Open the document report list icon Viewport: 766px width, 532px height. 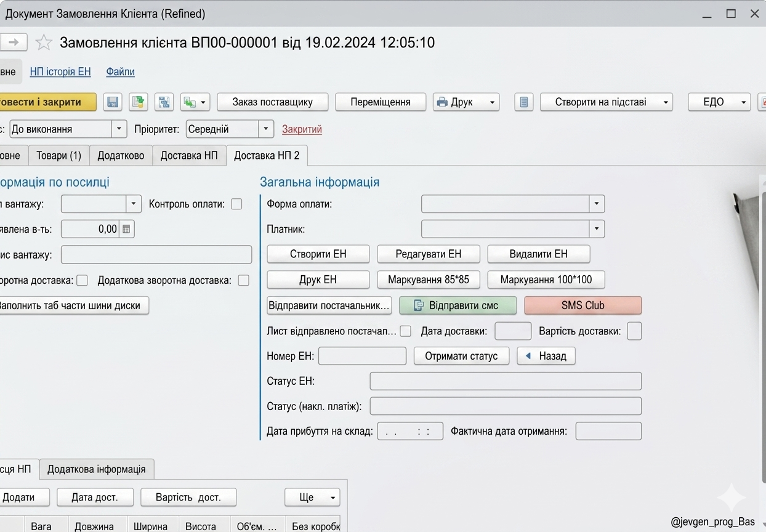point(523,102)
